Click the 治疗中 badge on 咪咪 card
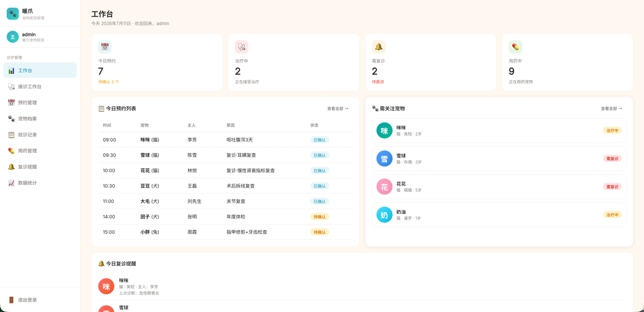 pos(612,131)
